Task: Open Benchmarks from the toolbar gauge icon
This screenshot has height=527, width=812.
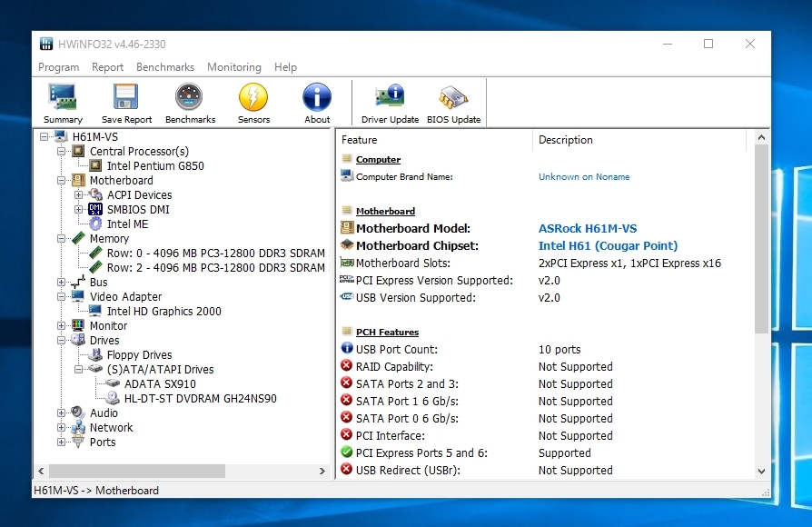Action: 190,97
